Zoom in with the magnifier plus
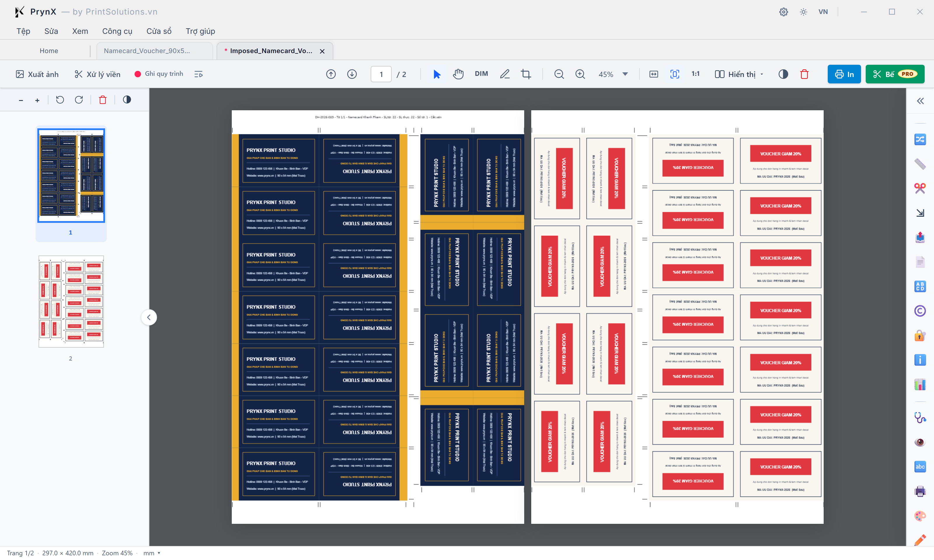 [x=580, y=74]
